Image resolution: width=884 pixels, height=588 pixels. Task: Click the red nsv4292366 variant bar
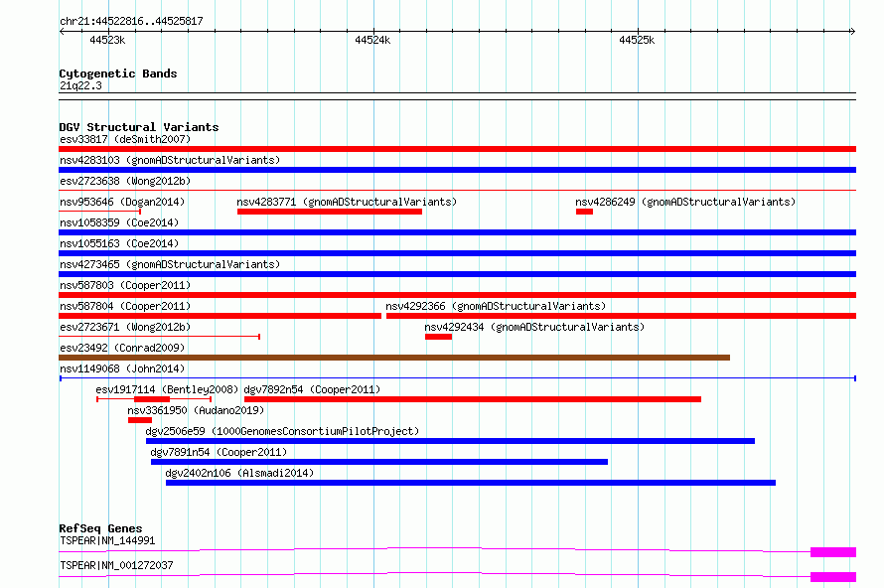click(x=621, y=316)
